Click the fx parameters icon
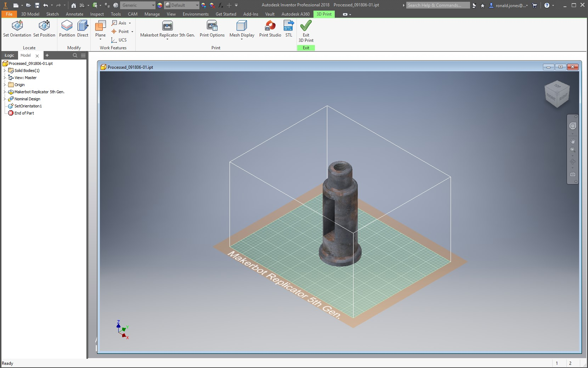The image size is (588, 368). tap(221, 5)
